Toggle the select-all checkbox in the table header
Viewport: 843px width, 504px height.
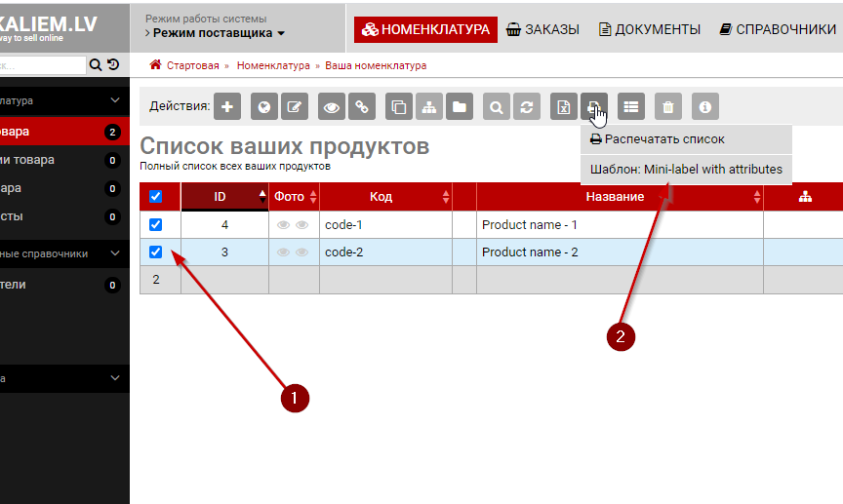click(156, 197)
